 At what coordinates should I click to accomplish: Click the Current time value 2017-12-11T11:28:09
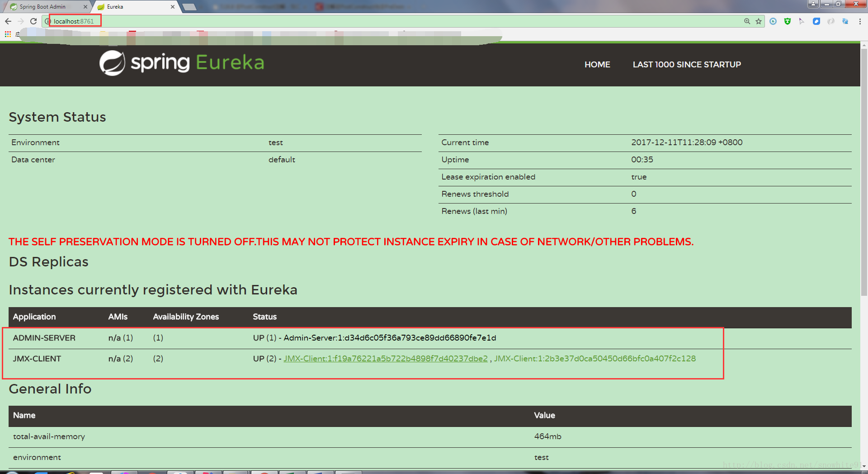pyautogui.click(x=687, y=142)
